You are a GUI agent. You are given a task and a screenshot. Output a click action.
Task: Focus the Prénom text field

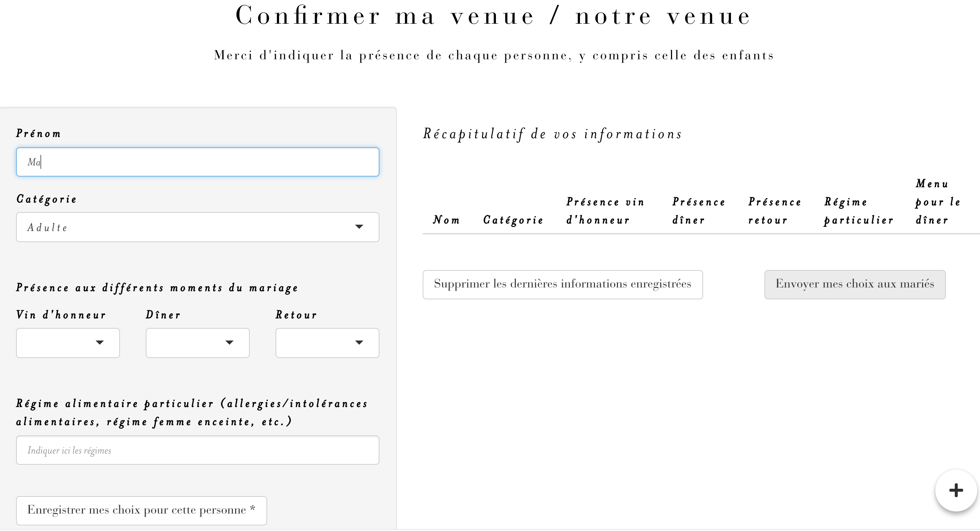pos(197,162)
